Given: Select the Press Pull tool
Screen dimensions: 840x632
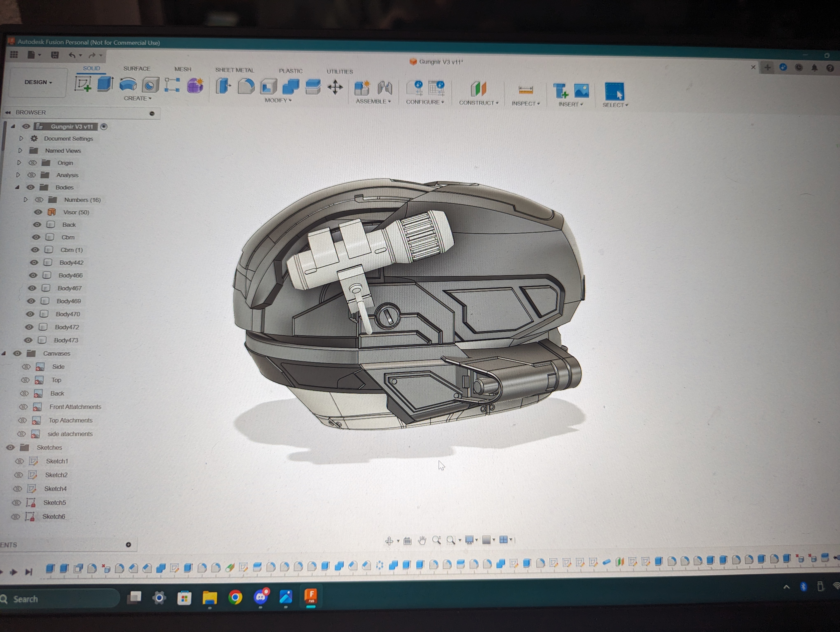Looking at the screenshot, I should (224, 86).
